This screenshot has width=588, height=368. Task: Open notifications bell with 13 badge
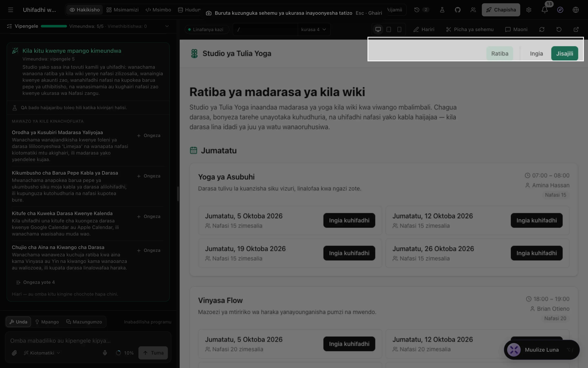click(x=545, y=10)
